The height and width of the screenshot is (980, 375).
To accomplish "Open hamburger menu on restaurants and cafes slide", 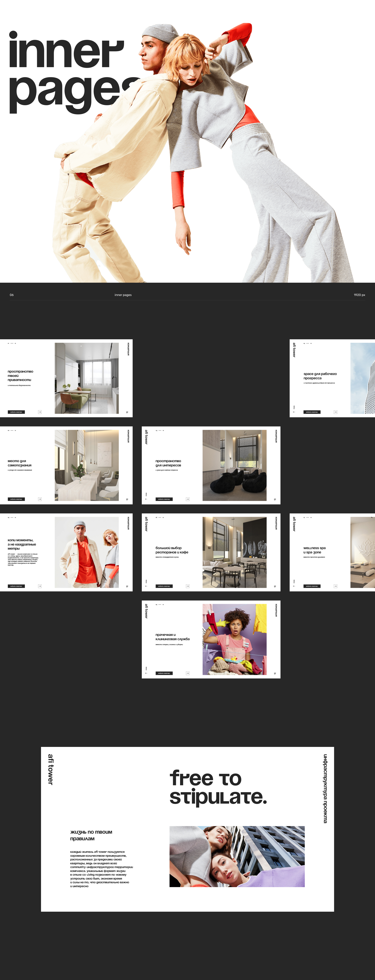I will 275,586.
